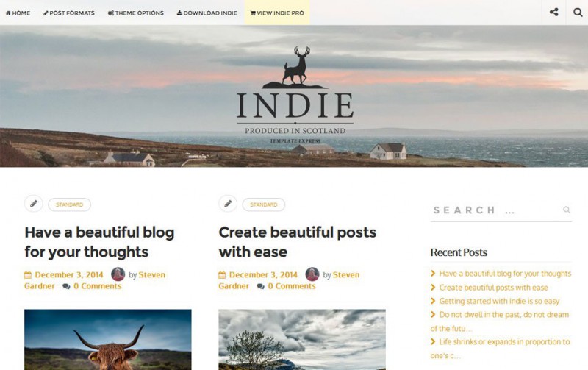Click View Indie Pro highlighted item
This screenshot has height=370, width=588.
(277, 13)
